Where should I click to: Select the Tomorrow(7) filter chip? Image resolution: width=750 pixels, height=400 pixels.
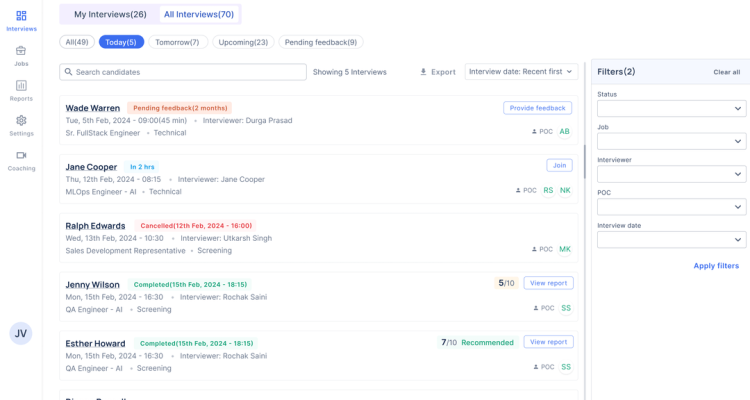tap(177, 42)
